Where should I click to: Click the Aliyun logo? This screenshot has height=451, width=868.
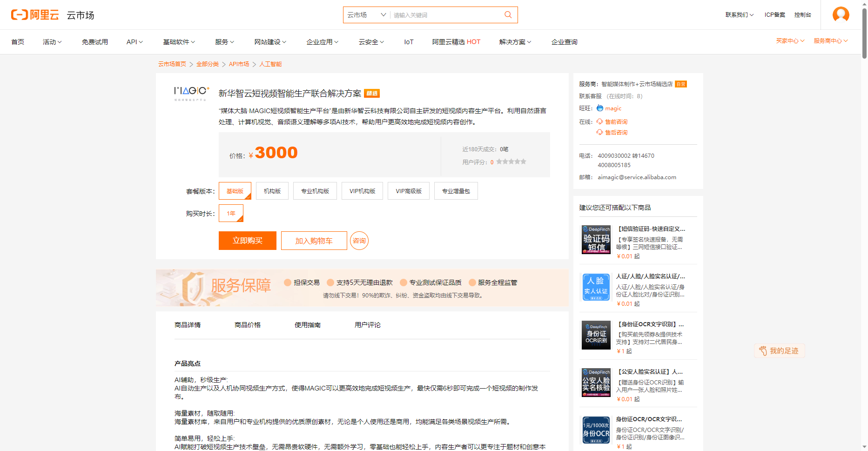(35, 15)
